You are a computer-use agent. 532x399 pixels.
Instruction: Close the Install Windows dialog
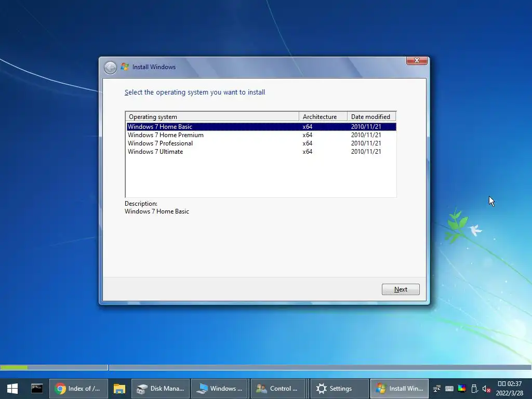point(417,60)
